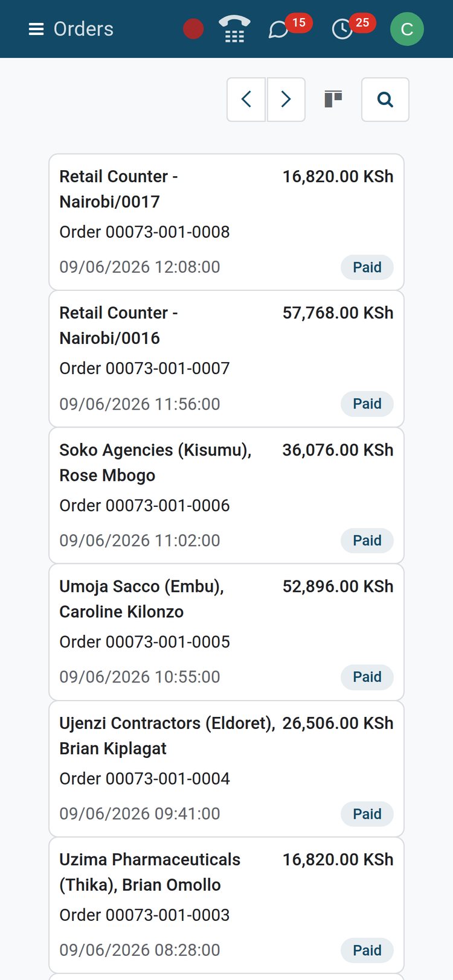Viewport: 453px width, 980px height.
Task: Click Paid badge on order 00073-001-0007
Action: click(367, 404)
